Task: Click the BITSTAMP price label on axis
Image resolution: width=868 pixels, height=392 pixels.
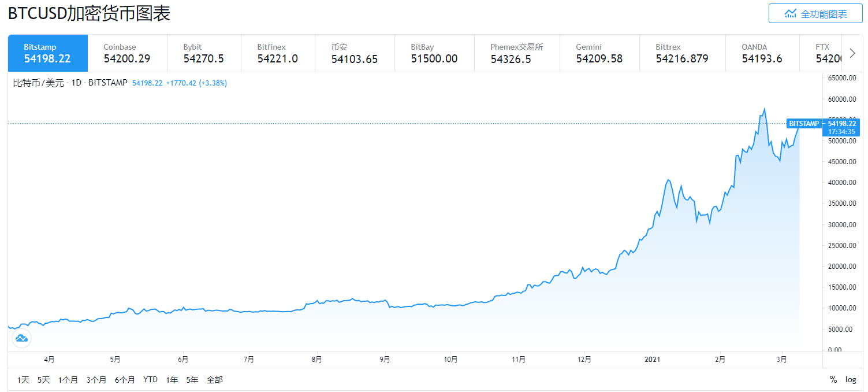Action: (804, 124)
